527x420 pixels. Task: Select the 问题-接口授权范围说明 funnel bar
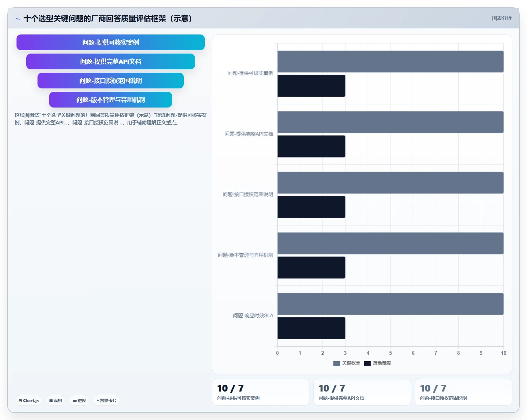111,81
